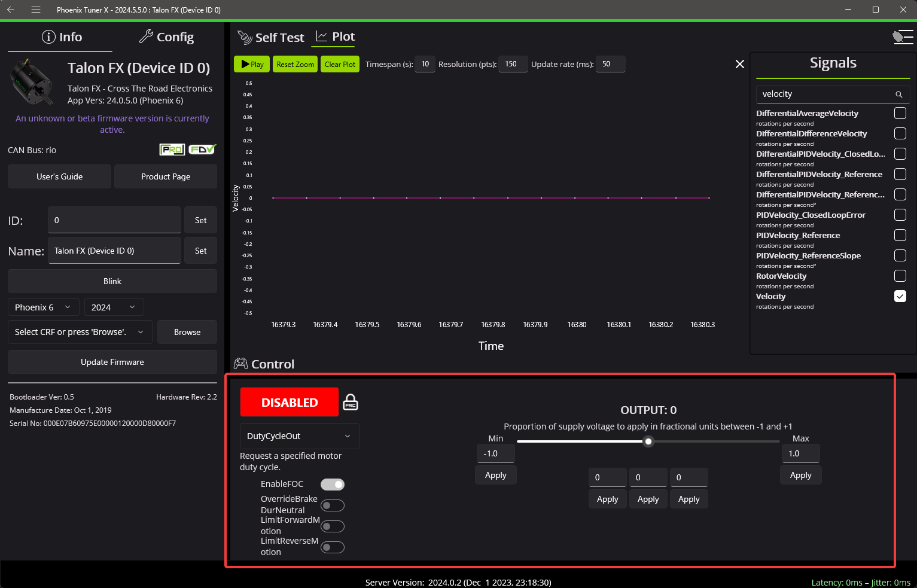Click Update Firmware
The height and width of the screenshot is (588, 917).
click(112, 362)
